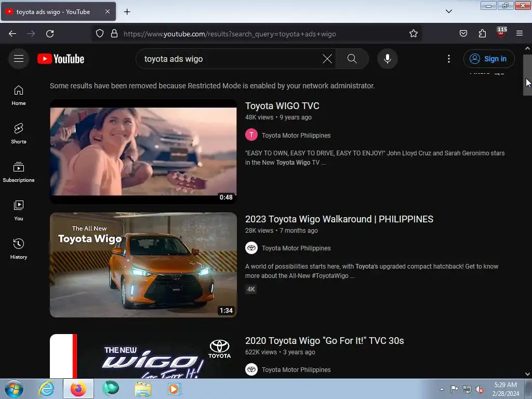Reload the current page
The height and width of the screenshot is (399, 532).
pyautogui.click(x=50, y=34)
